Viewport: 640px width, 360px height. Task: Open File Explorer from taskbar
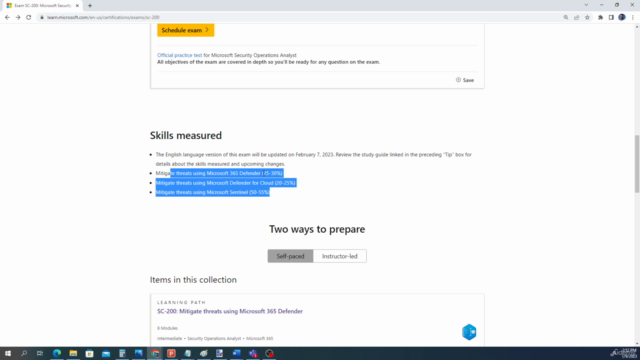(x=73, y=353)
